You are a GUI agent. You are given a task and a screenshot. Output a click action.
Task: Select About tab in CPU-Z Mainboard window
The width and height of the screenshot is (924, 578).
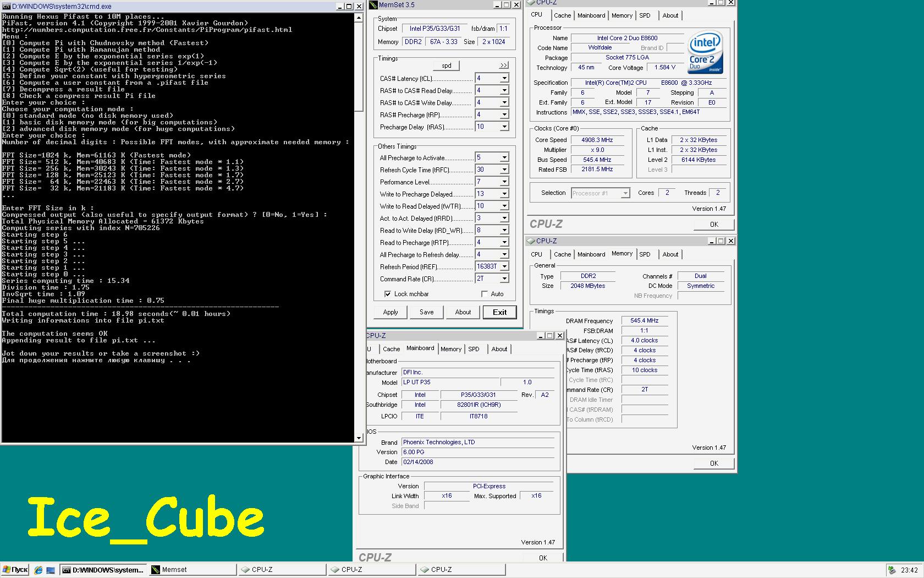pyautogui.click(x=499, y=349)
